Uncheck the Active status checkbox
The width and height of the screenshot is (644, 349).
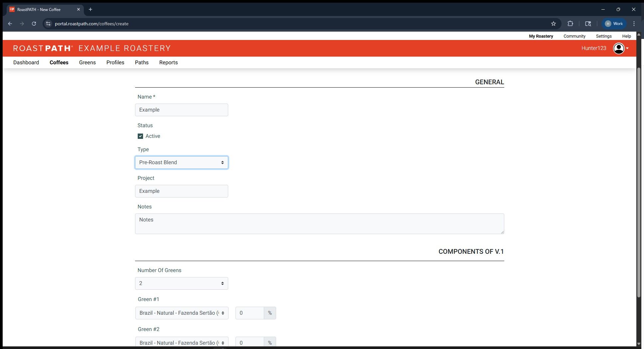coord(140,136)
